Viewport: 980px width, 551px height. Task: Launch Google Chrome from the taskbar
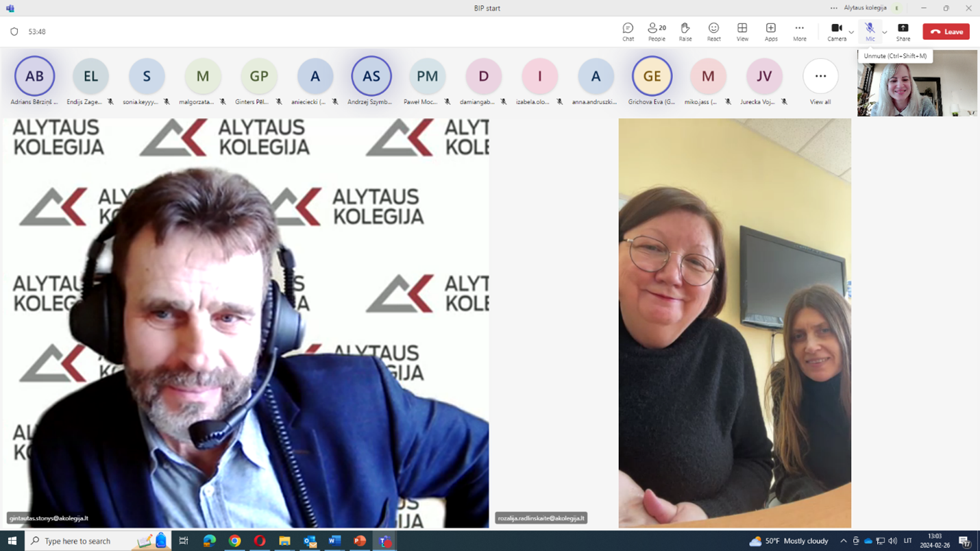tap(234, 541)
